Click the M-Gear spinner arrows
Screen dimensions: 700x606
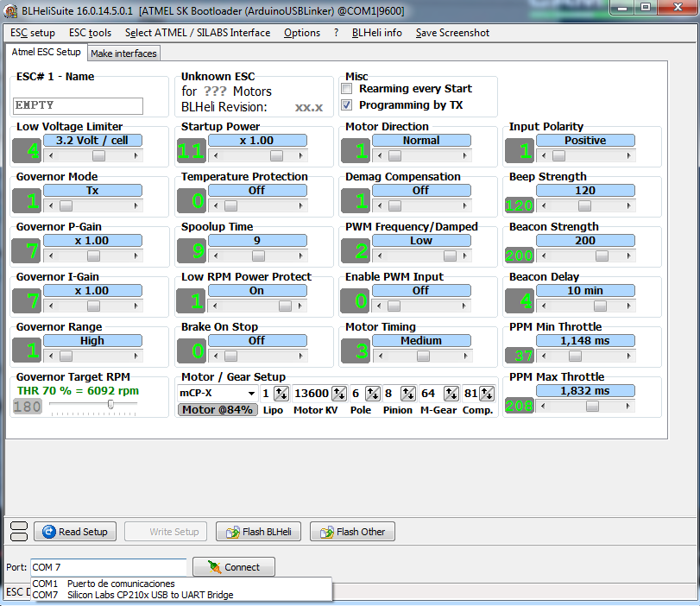[451, 394]
